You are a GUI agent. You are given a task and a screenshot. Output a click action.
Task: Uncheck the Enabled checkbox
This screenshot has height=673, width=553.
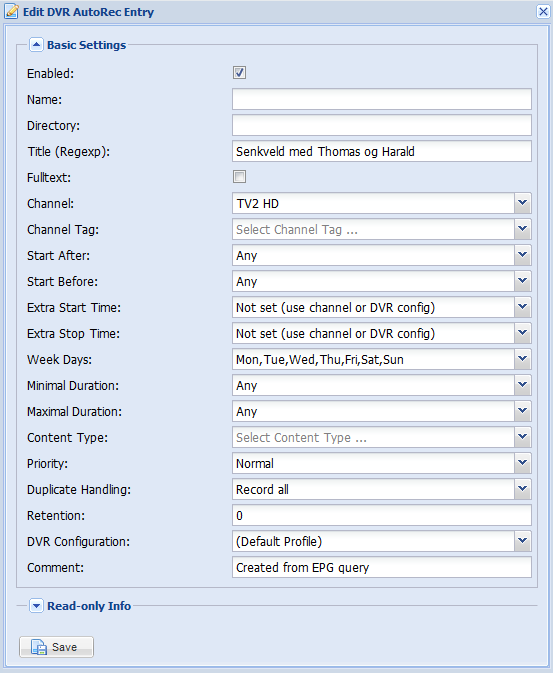(x=240, y=73)
